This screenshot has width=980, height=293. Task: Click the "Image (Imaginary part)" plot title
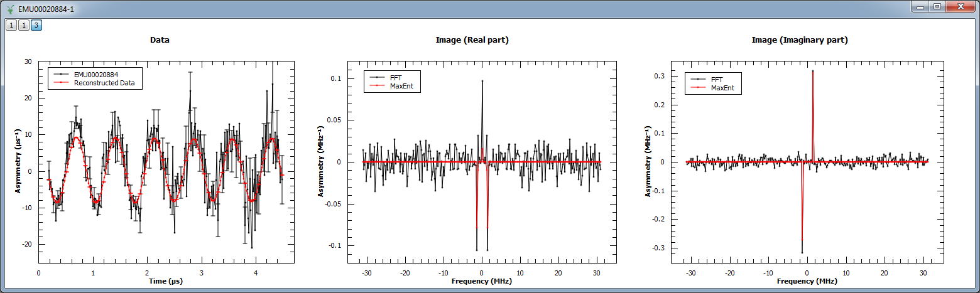click(800, 40)
